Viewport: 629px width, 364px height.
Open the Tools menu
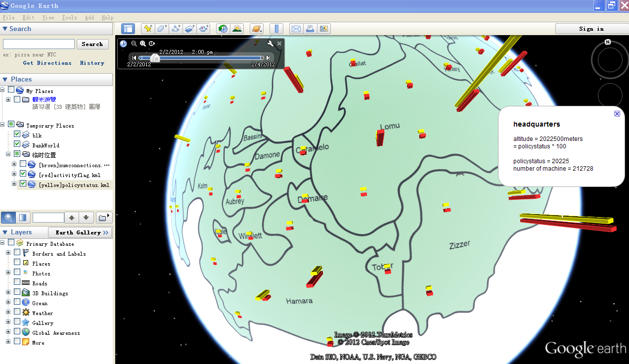(69, 17)
